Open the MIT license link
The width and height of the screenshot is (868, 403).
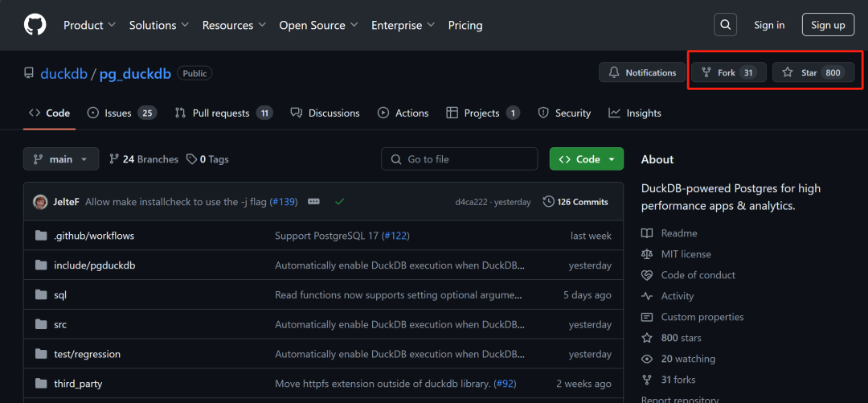686,254
